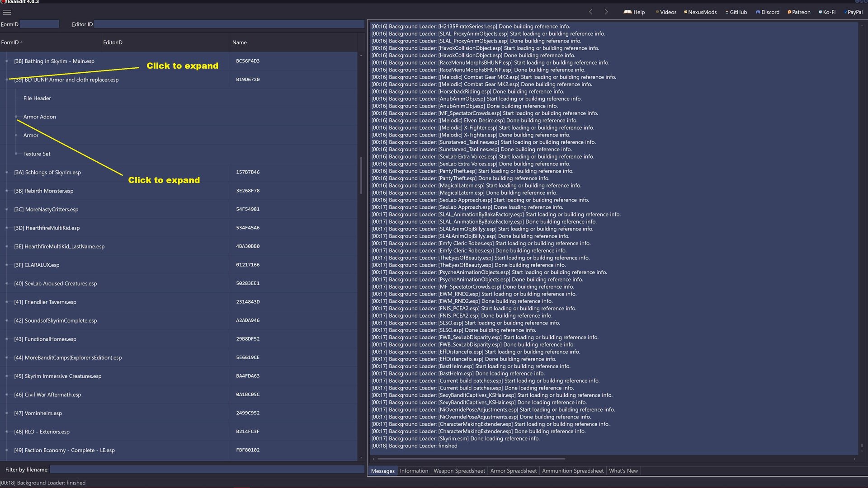Sort by the FormID column header

coord(51,42)
